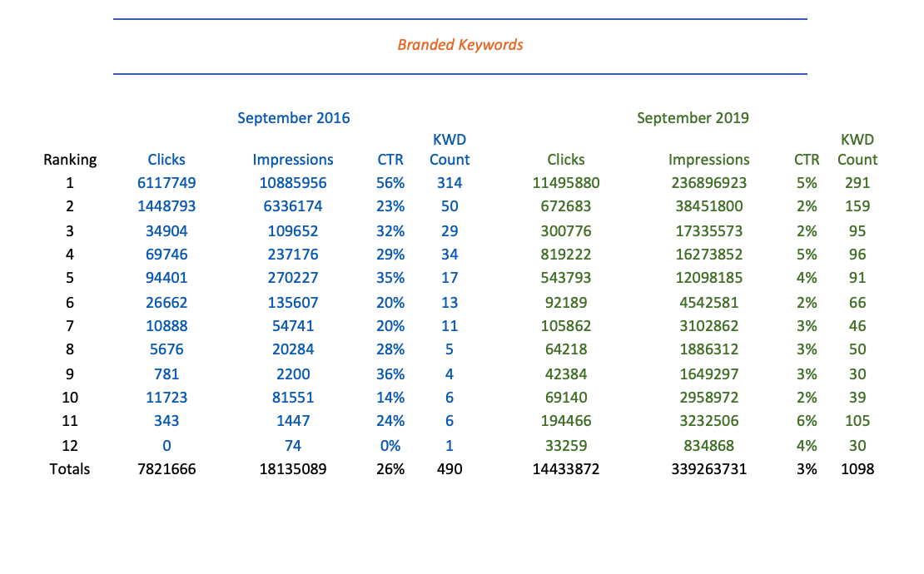
Task: Click impressions value 16273852
Action: coord(709,255)
